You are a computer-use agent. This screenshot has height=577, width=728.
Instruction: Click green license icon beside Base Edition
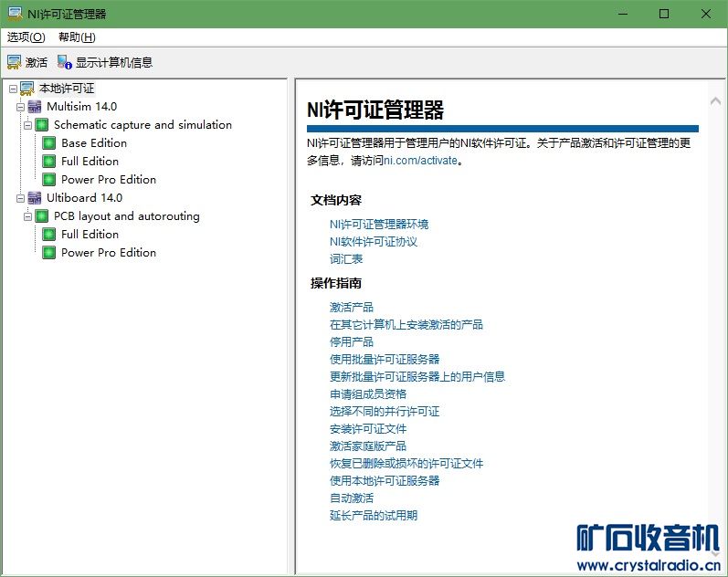tap(48, 143)
